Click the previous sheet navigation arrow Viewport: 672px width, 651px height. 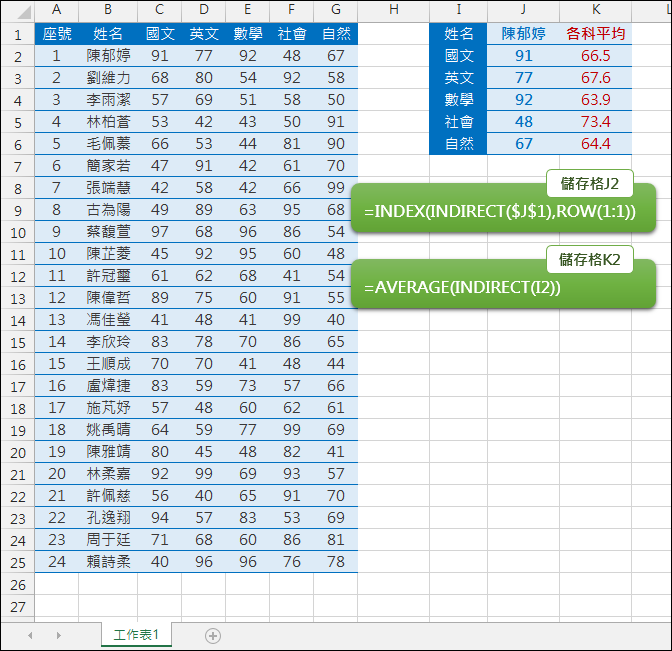30,636
